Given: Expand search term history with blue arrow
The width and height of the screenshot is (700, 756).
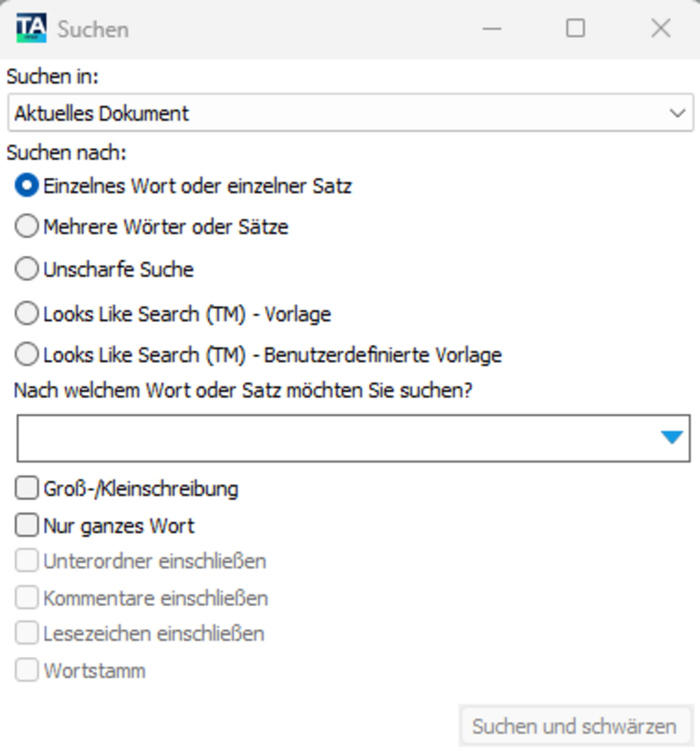Looking at the screenshot, I should [672, 437].
